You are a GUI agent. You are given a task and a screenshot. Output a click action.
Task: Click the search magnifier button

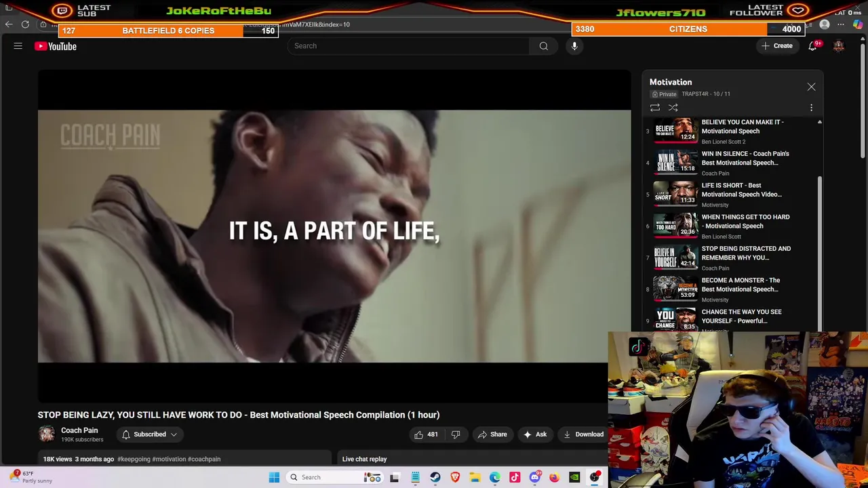(543, 46)
